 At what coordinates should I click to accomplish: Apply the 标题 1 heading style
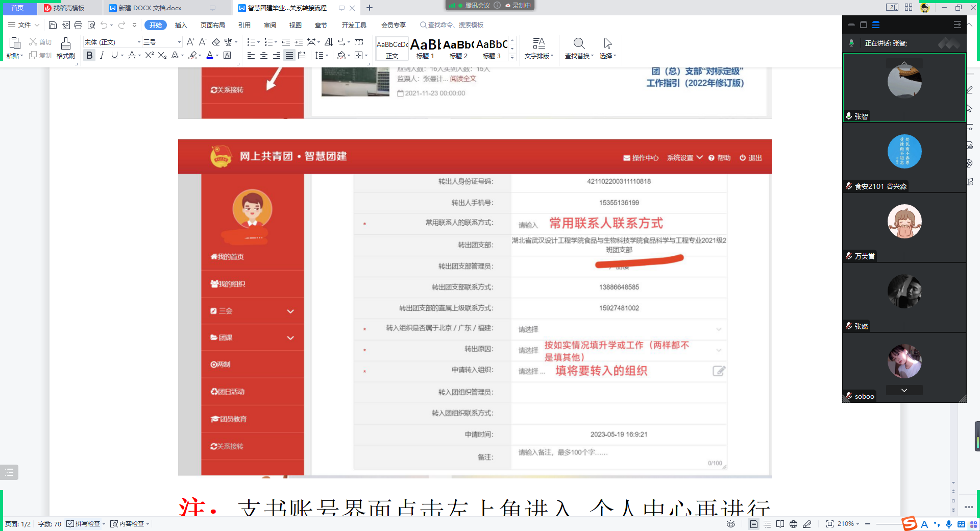pos(425,49)
